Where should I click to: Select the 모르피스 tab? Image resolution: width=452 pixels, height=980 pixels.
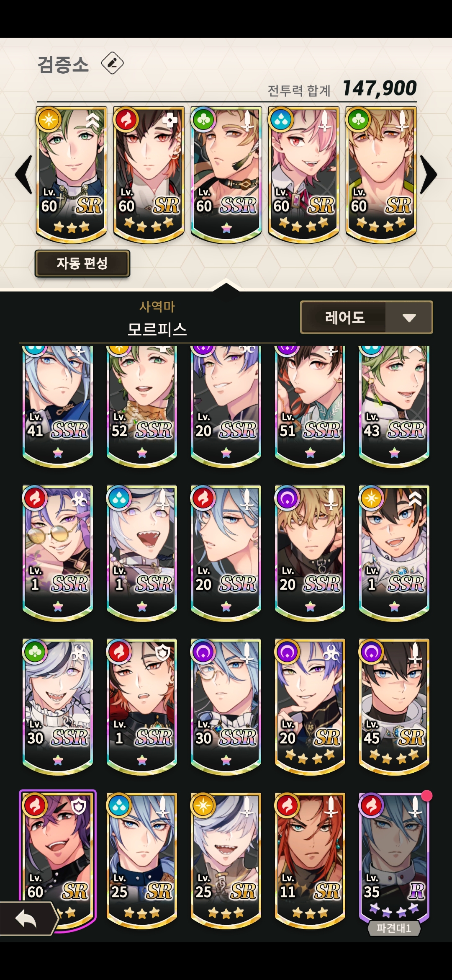[x=157, y=329]
